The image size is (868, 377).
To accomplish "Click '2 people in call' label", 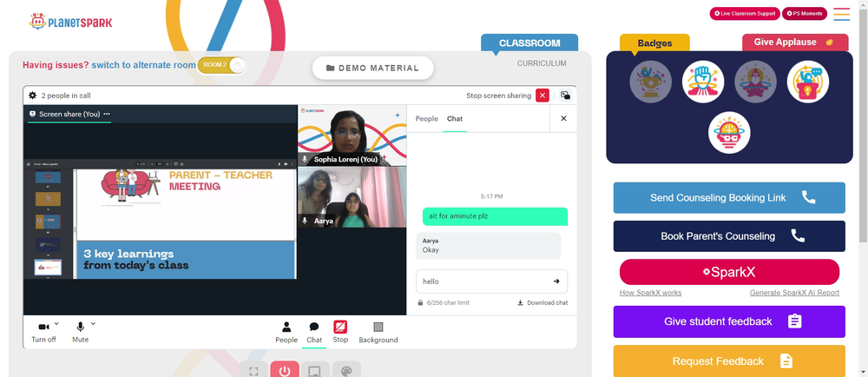I will (66, 96).
